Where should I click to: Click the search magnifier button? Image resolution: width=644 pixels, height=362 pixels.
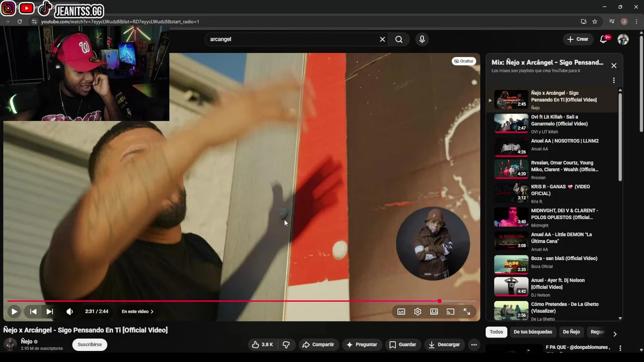[x=399, y=39]
